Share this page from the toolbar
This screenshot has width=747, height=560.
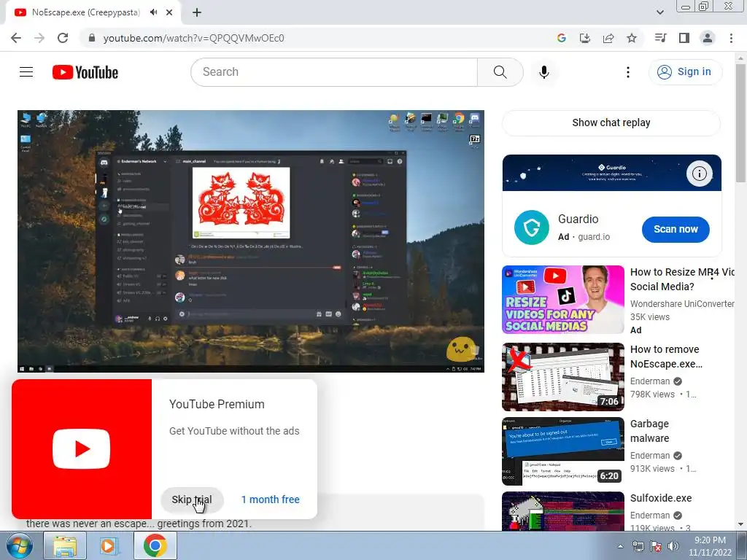608,38
